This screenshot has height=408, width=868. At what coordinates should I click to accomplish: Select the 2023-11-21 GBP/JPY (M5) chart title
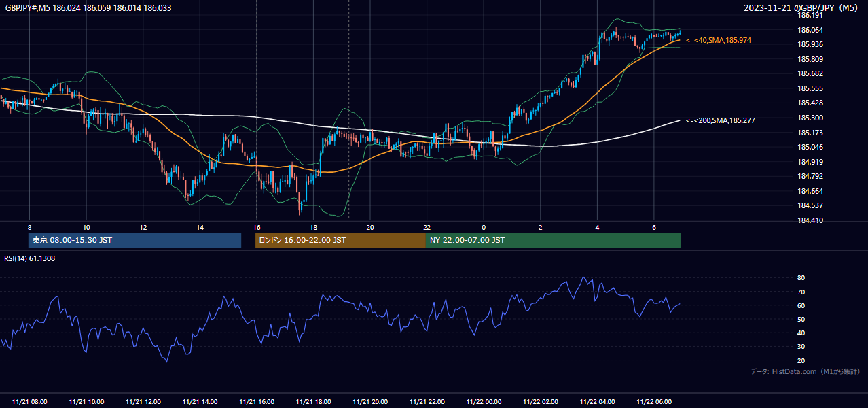(x=801, y=8)
